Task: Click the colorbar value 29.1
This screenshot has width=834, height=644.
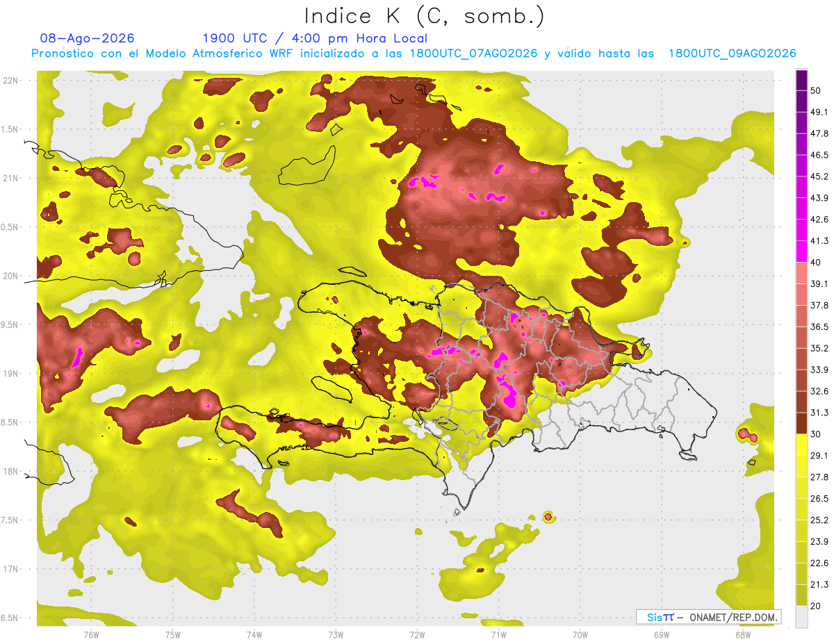Action: pos(820,456)
